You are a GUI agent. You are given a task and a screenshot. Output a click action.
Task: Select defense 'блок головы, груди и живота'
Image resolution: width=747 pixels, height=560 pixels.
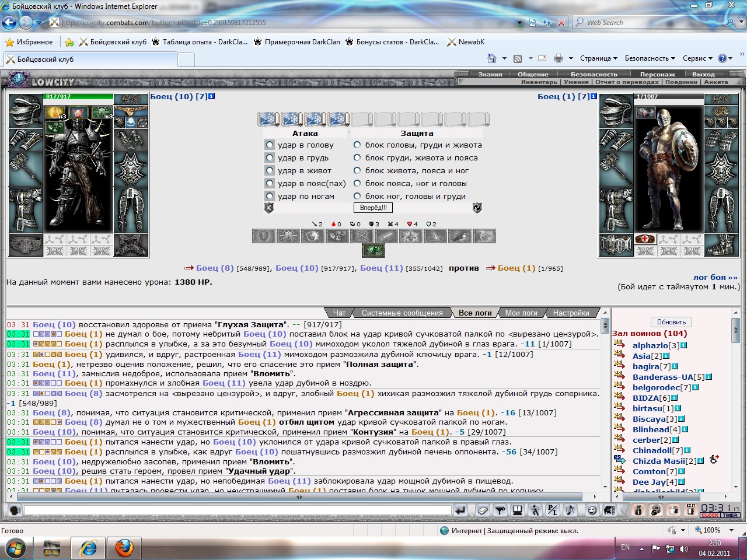[x=357, y=145]
